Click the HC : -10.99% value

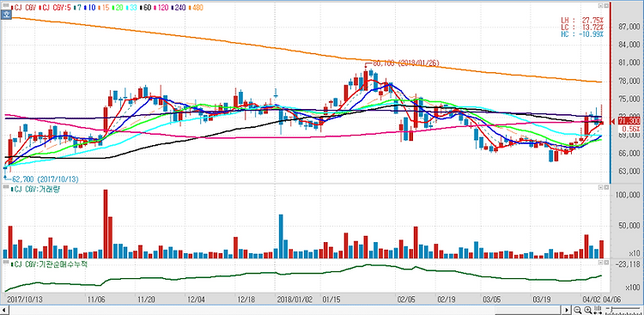click(x=582, y=34)
